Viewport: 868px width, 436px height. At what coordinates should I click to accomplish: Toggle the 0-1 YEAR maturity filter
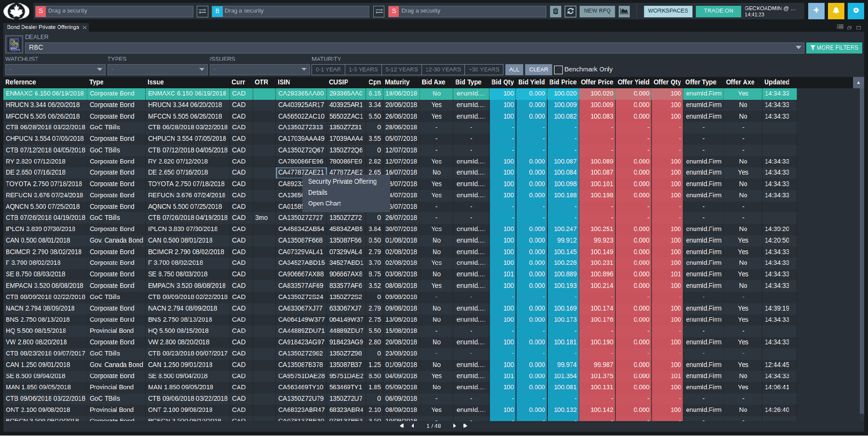(x=328, y=69)
